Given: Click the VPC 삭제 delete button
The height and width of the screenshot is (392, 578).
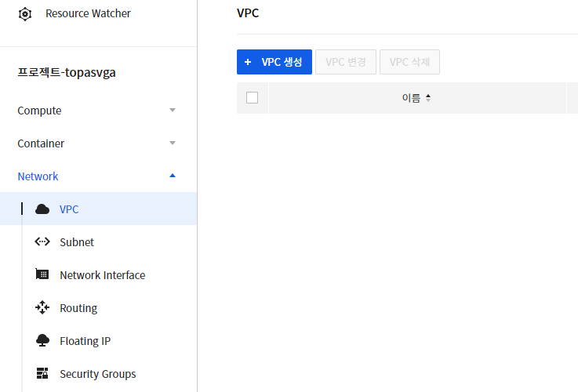Looking at the screenshot, I should tap(409, 62).
